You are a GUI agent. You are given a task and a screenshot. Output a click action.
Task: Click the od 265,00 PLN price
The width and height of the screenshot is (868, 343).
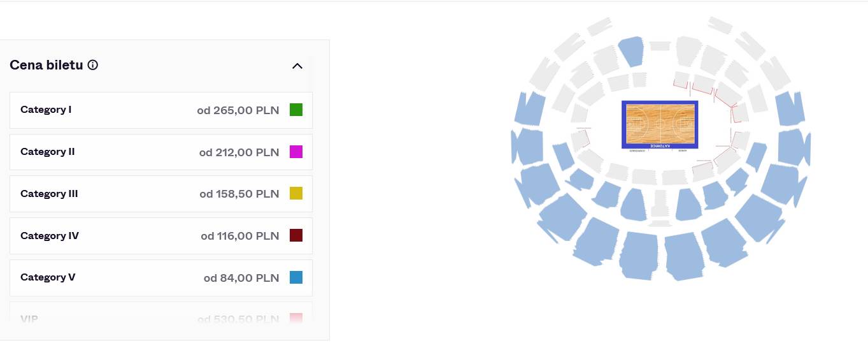coord(238,110)
